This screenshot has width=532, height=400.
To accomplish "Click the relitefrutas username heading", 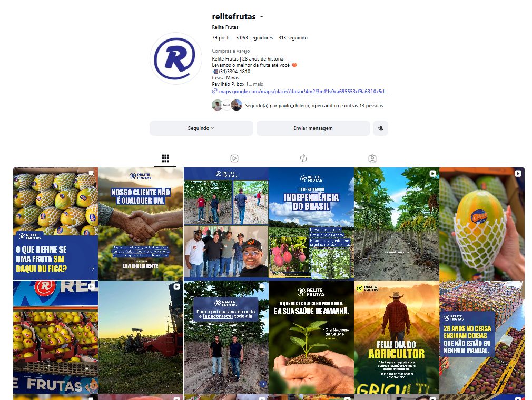I will coord(234,17).
